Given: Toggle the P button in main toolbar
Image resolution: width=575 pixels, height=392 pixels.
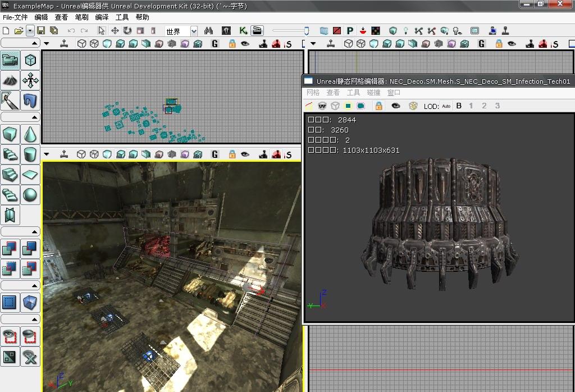Looking at the screenshot, I should pos(350,31).
